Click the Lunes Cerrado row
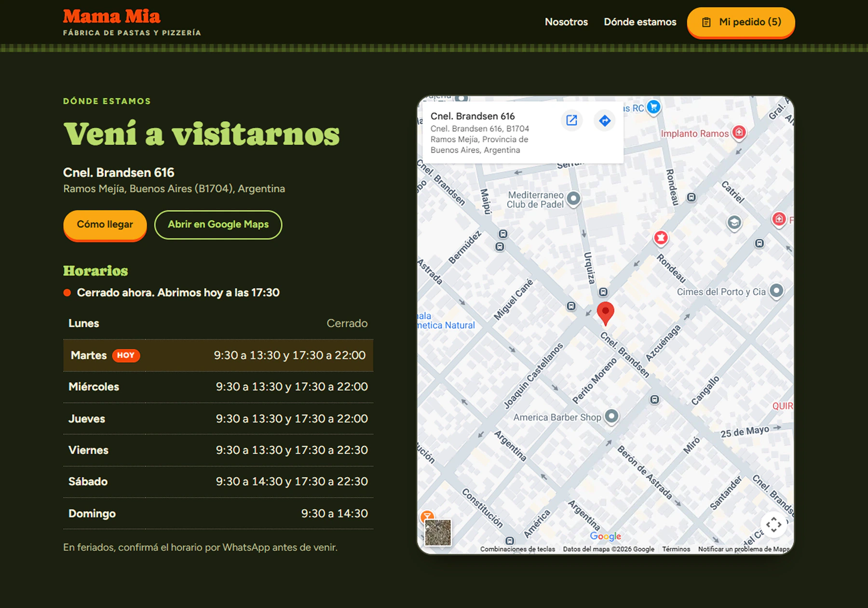Viewport: 868px width, 608px height. point(218,324)
